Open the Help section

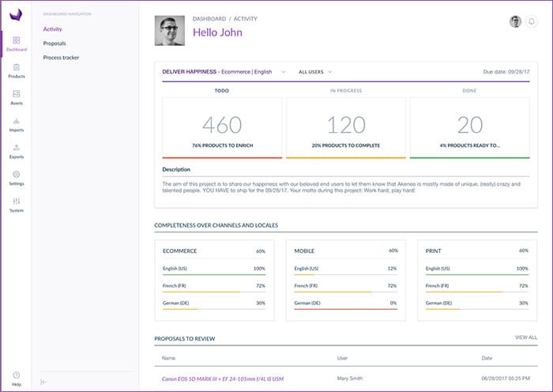[x=16, y=379]
